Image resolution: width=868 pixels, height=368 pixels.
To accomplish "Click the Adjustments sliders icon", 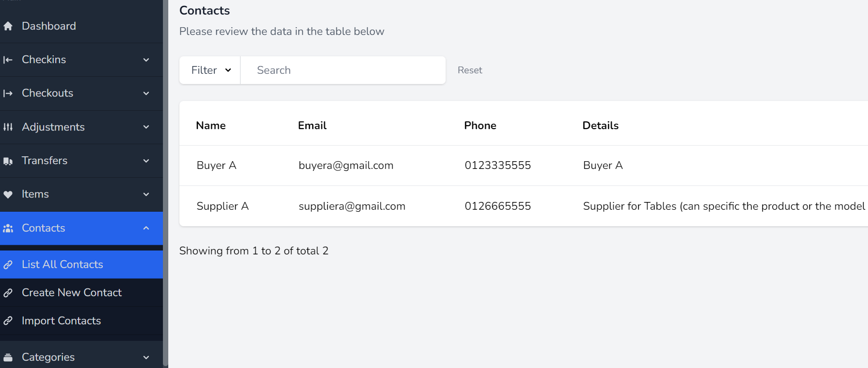I will [8, 127].
